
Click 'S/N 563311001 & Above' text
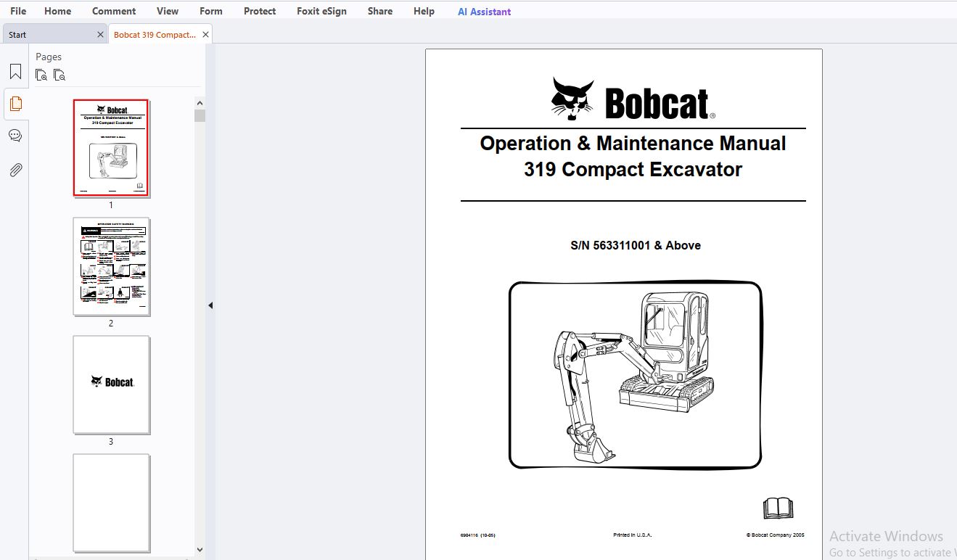click(x=636, y=245)
